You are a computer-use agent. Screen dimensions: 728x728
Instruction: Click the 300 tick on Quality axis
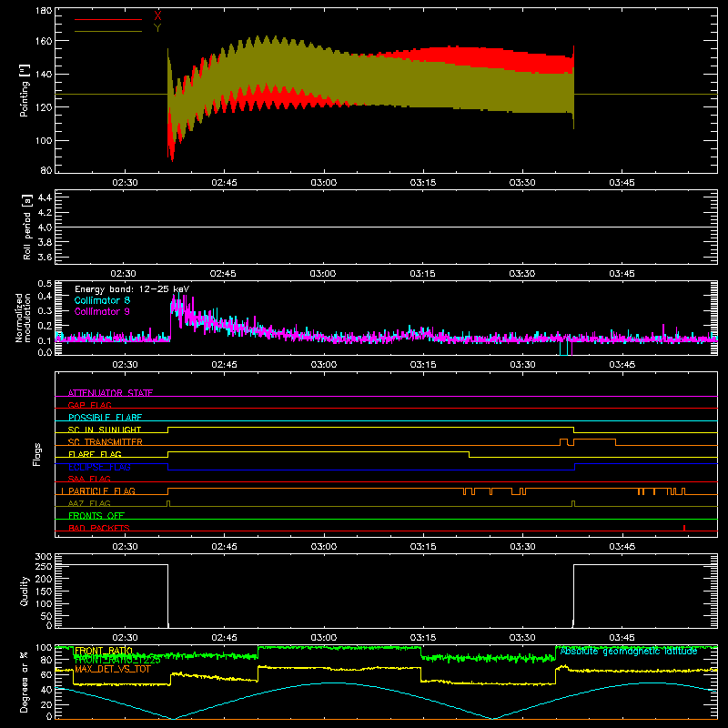[x=44, y=557]
